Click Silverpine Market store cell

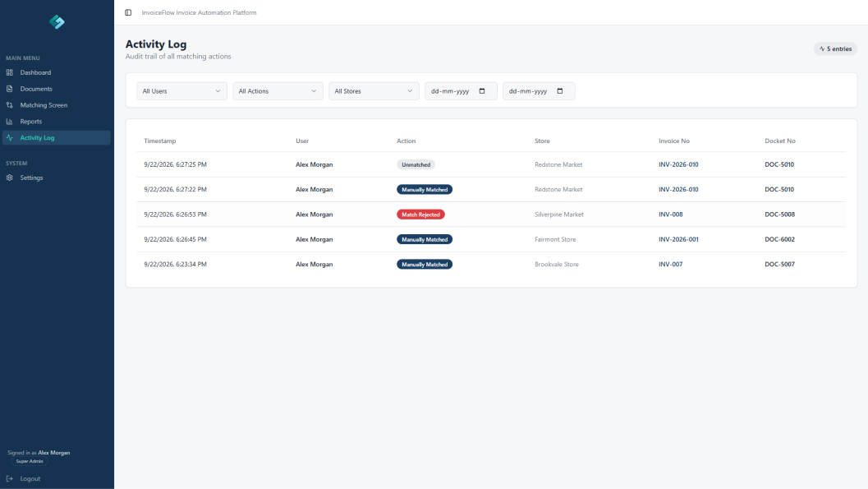[x=559, y=215]
